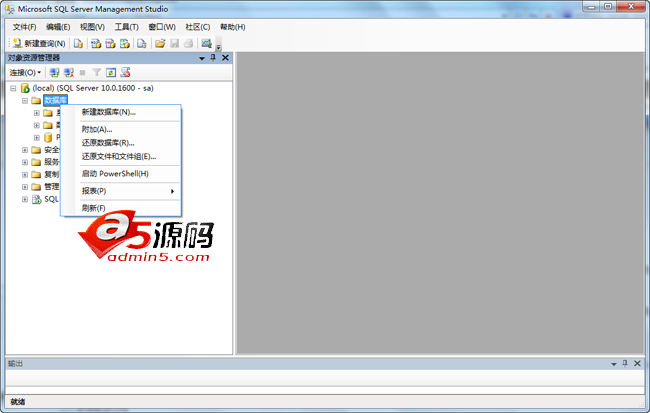Expand the database node starting with P
Image resolution: width=650 pixels, height=413 pixels.
tap(36, 138)
